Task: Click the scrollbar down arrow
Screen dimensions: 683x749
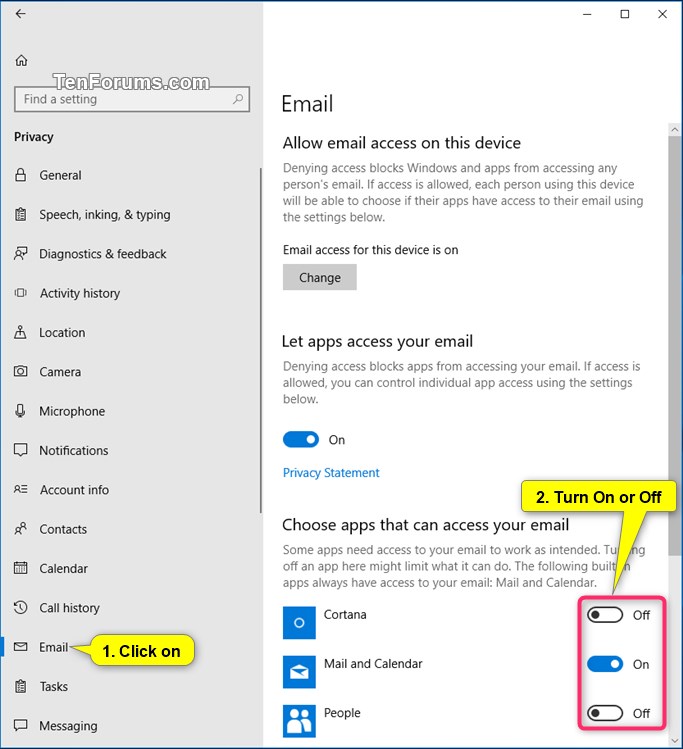Action: [x=674, y=741]
